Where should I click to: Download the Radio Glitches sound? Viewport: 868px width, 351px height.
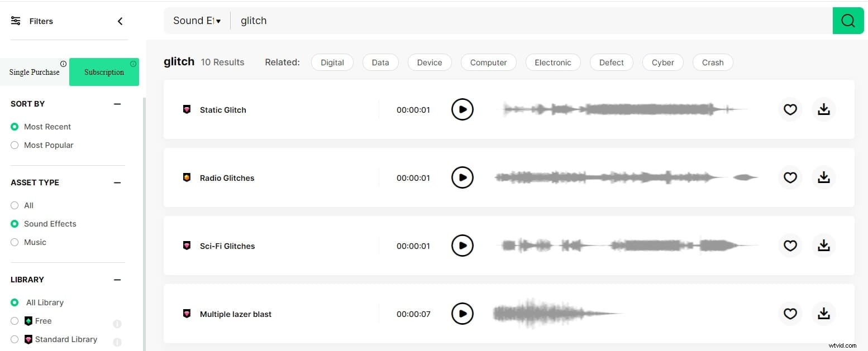pyautogui.click(x=823, y=177)
